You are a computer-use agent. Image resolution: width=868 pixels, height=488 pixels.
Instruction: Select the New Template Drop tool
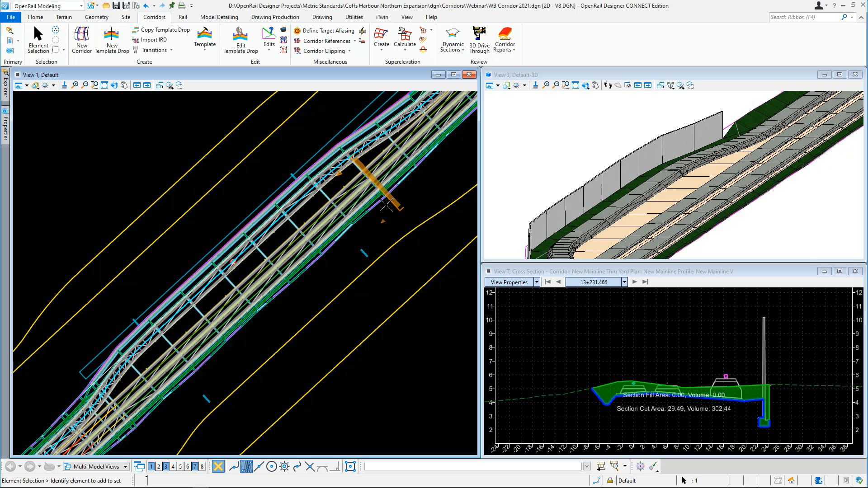click(112, 39)
